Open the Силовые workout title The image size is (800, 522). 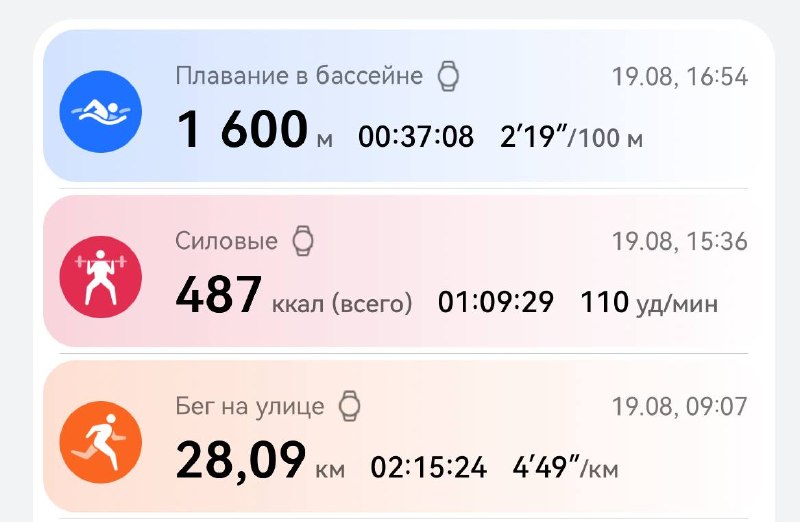point(227,241)
